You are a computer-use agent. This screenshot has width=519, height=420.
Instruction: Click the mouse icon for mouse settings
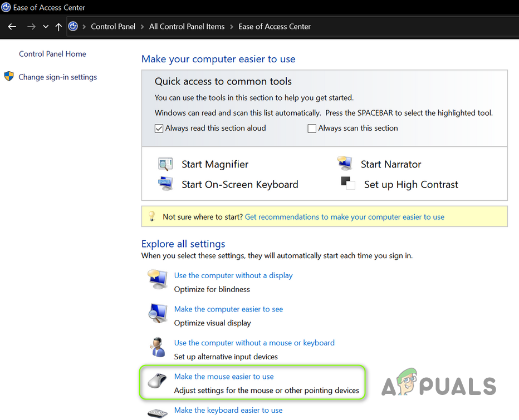click(157, 381)
